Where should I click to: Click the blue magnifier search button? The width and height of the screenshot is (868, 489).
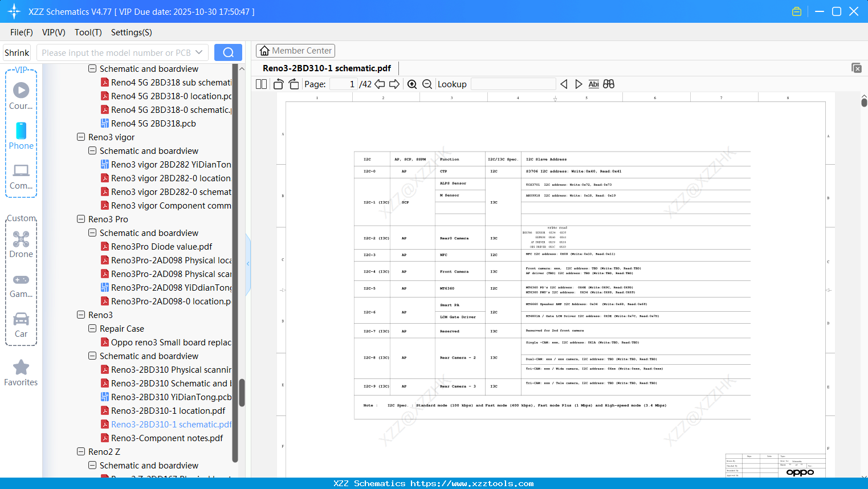point(228,52)
